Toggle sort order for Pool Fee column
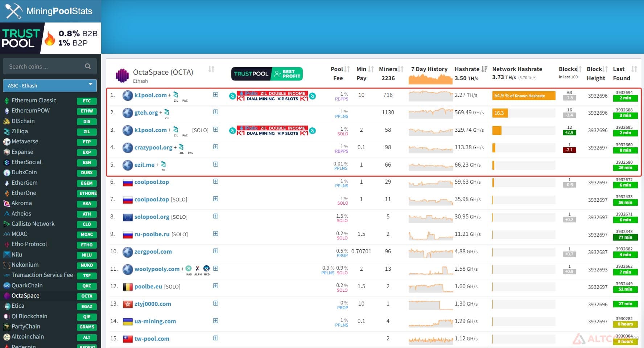This screenshot has width=644, height=348. pyautogui.click(x=347, y=69)
